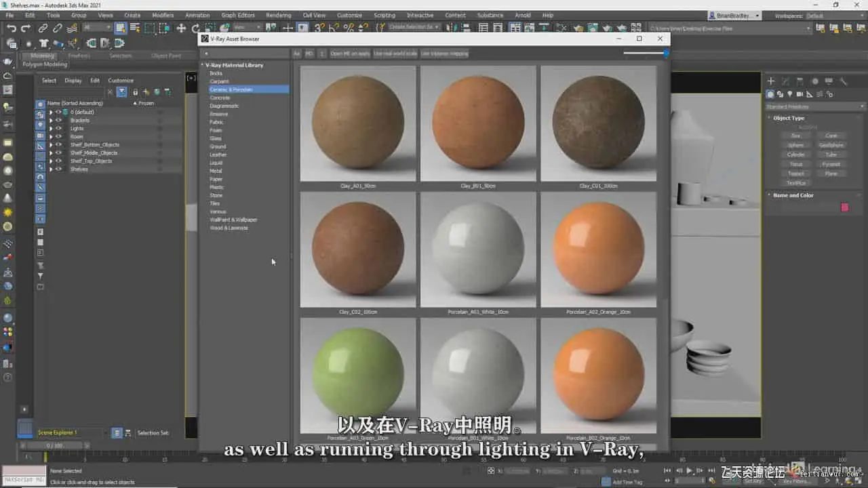Open the Standard Primitives dropdown
The height and width of the screenshot is (488, 868).
[x=815, y=106]
